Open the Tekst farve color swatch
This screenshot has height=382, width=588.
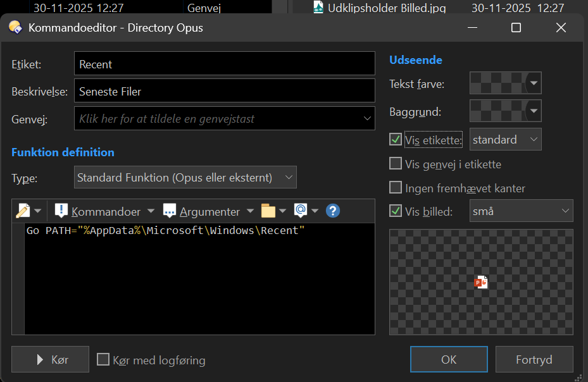[505, 83]
